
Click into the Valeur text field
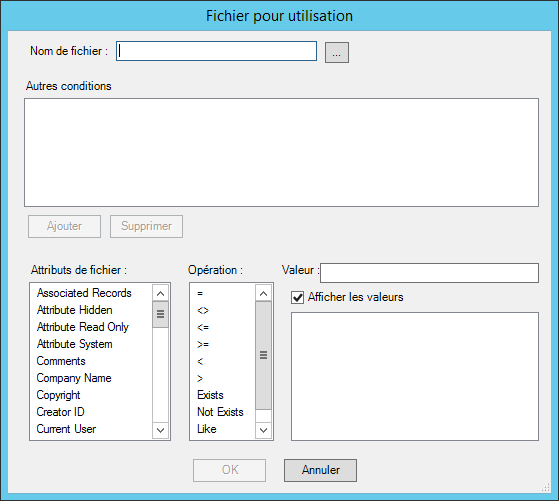coord(429,273)
